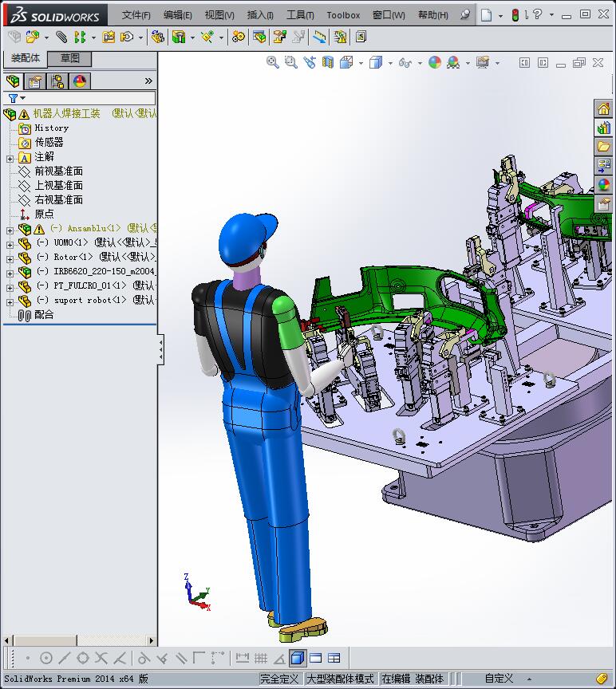
Task: Click the Reference Geometry icon
Action: click(x=207, y=37)
